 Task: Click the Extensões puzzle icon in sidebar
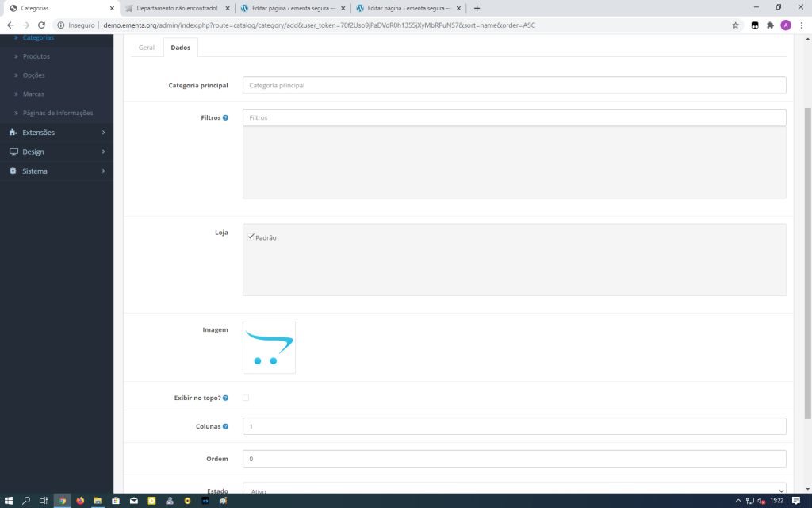[13, 133]
